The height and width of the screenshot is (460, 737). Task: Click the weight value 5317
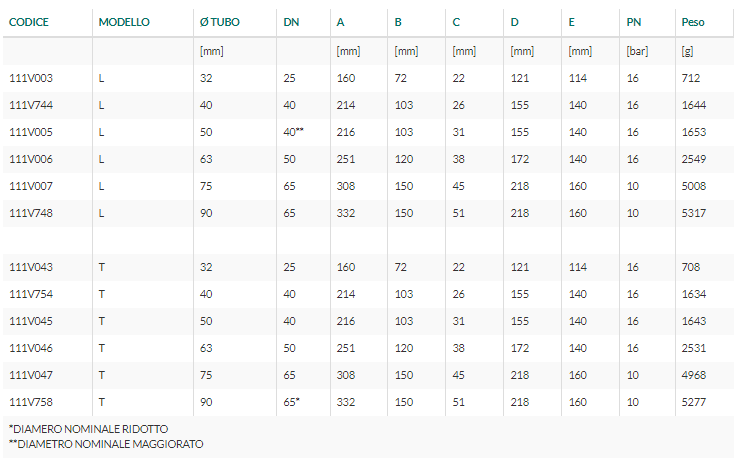(x=694, y=213)
